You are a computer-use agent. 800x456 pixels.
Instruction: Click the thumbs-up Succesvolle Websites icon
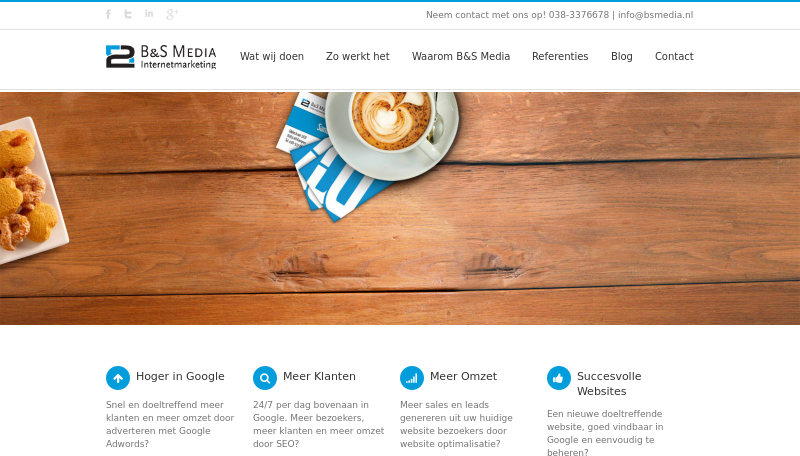tap(559, 378)
